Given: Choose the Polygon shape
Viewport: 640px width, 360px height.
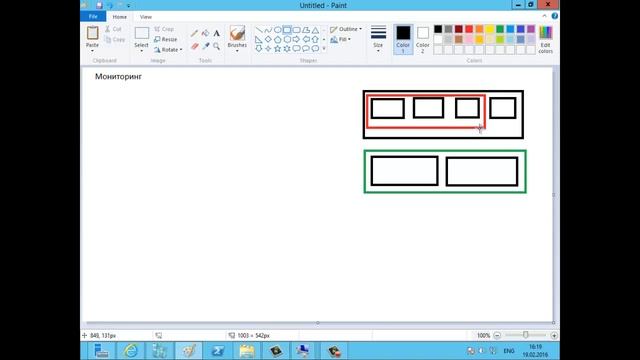Looking at the screenshot, I should (x=306, y=30).
